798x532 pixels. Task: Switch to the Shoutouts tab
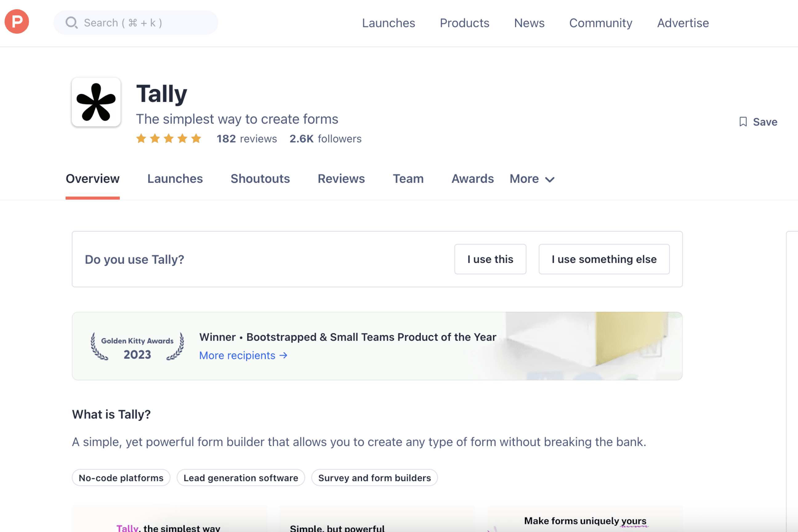click(260, 179)
